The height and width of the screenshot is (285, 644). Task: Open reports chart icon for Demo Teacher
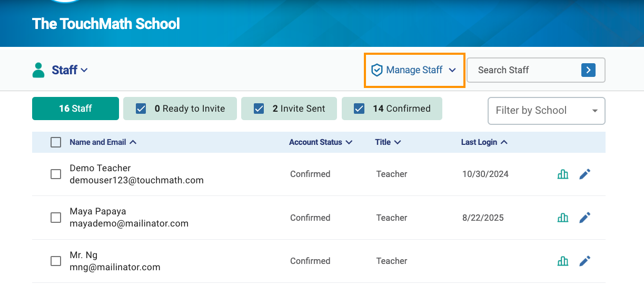pos(563,174)
